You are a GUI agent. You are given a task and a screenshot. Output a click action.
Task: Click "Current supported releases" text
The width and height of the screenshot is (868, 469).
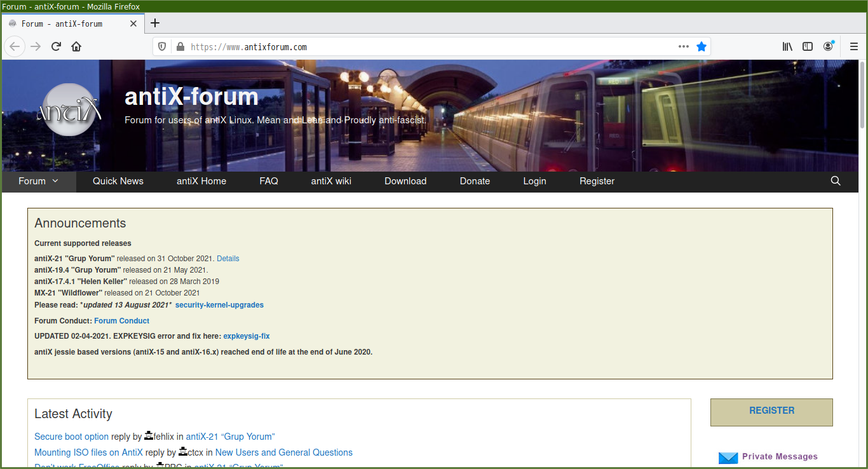(83, 243)
